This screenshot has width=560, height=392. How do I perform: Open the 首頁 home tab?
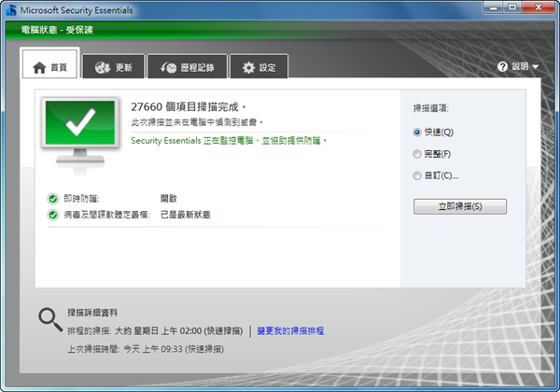coord(49,63)
